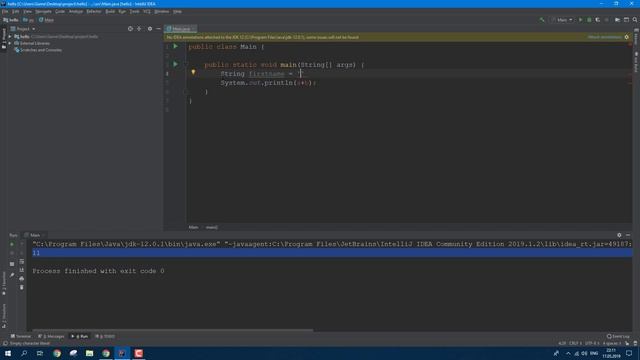Open the Build menu
640x360 pixels.
pyautogui.click(x=110, y=11)
